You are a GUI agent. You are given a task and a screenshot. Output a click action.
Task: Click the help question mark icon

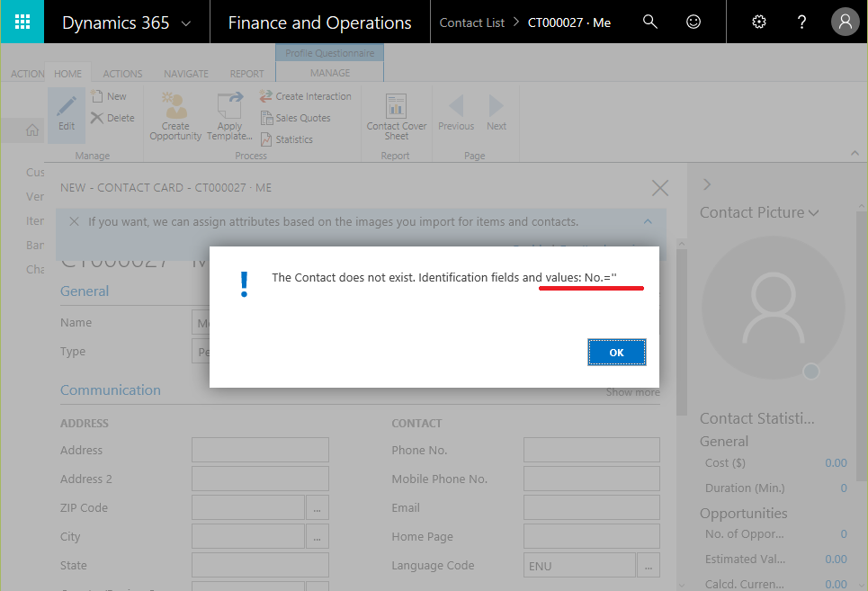point(801,22)
